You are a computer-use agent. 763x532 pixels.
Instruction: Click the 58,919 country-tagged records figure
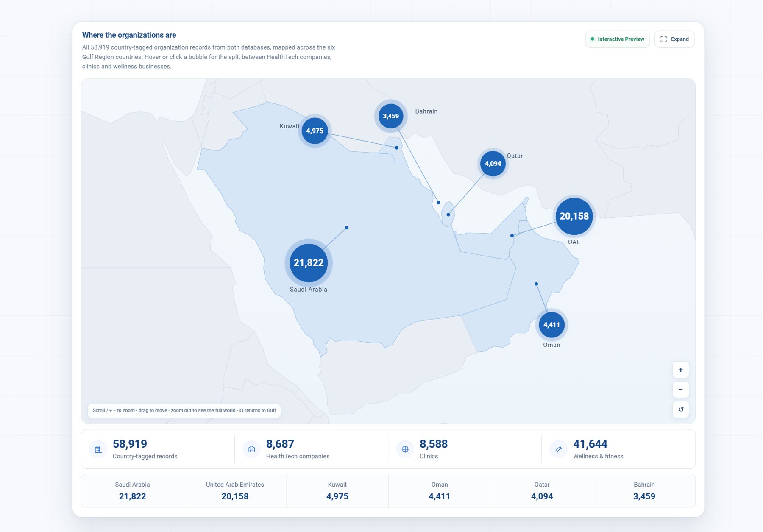coord(130,444)
